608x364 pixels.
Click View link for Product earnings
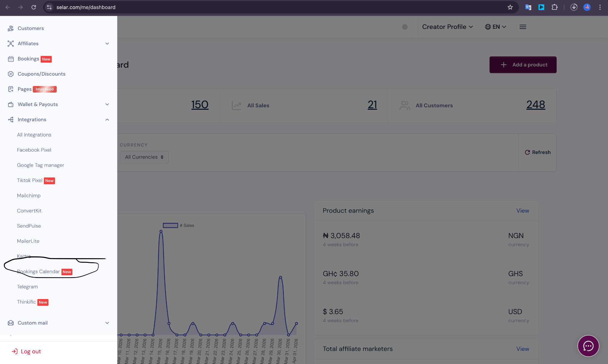point(522,211)
